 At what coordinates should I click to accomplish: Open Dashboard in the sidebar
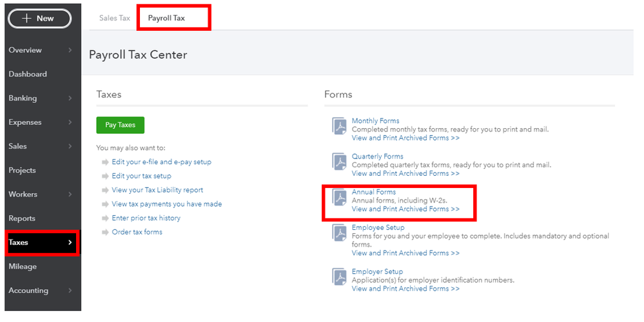point(28,74)
